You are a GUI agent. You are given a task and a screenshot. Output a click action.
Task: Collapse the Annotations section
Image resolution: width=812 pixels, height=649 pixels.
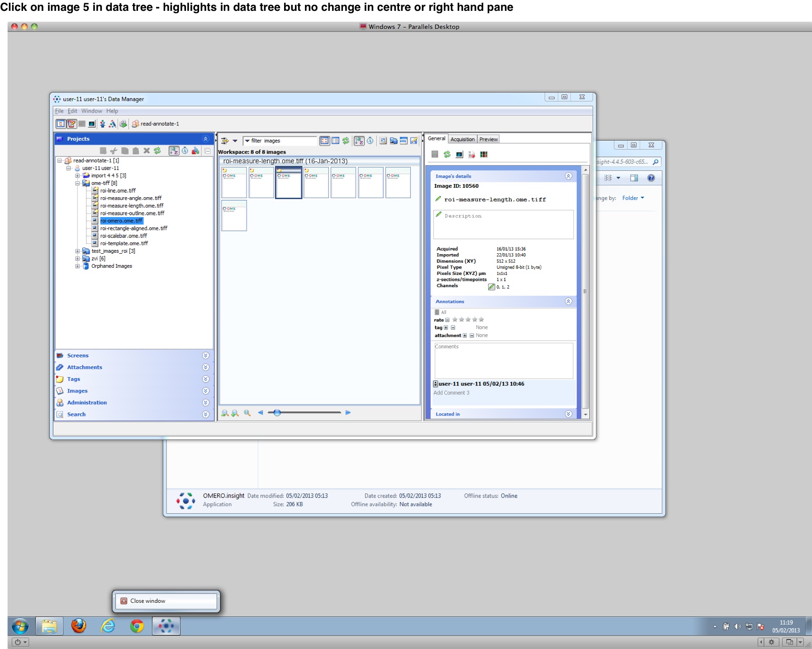569,301
